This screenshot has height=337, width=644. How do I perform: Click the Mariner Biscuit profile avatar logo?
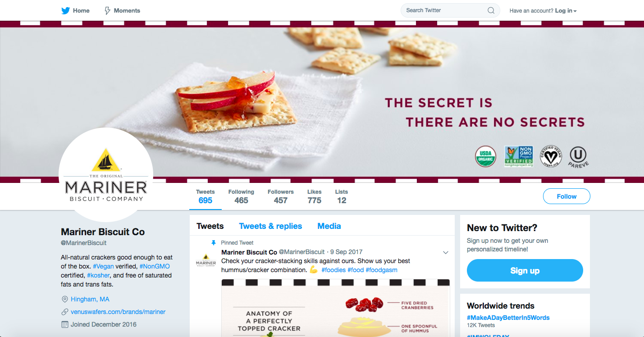click(106, 175)
